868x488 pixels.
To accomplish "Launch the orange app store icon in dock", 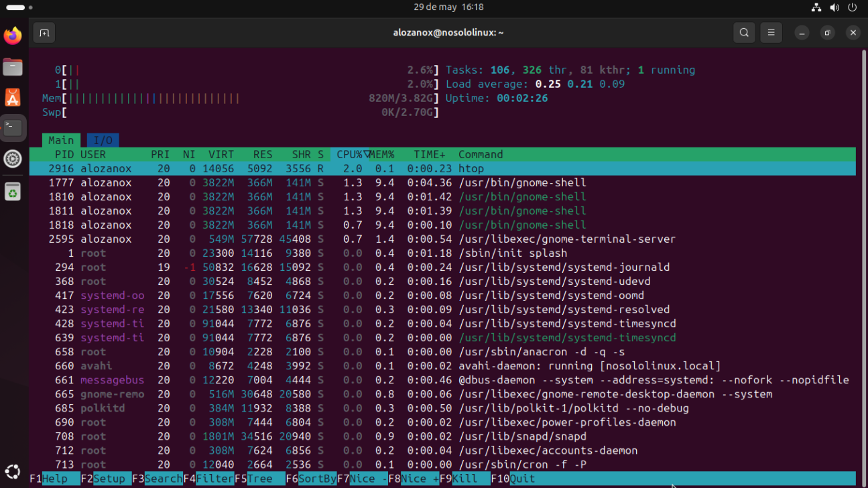I will click(12, 97).
